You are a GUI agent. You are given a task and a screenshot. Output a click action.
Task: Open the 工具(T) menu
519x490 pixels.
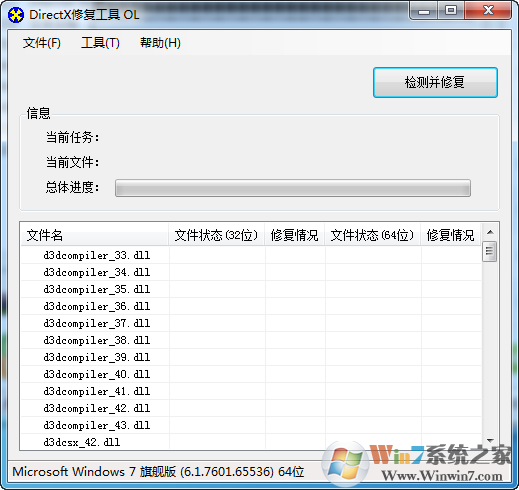click(100, 43)
